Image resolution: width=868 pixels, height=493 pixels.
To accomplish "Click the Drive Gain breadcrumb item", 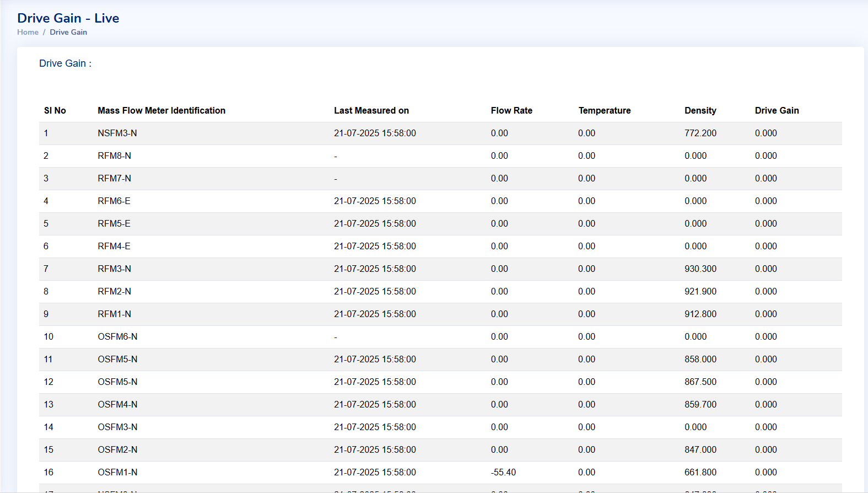I will [68, 32].
